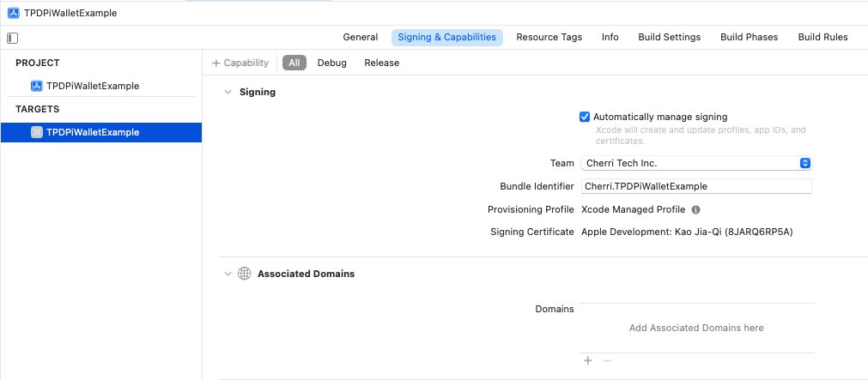The height and width of the screenshot is (380, 868).
Task: Switch to the General tab
Action: coord(361,37)
